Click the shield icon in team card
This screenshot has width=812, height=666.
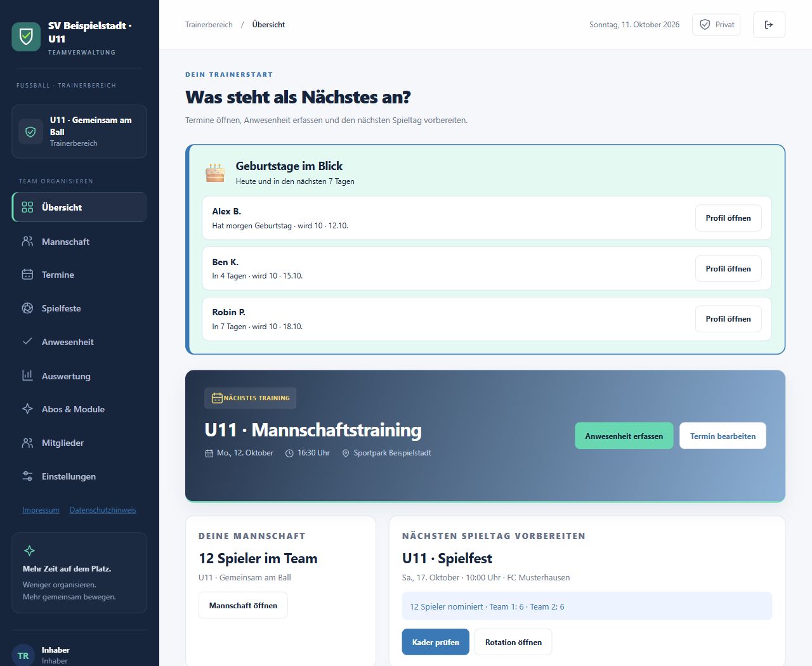pos(30,131)
